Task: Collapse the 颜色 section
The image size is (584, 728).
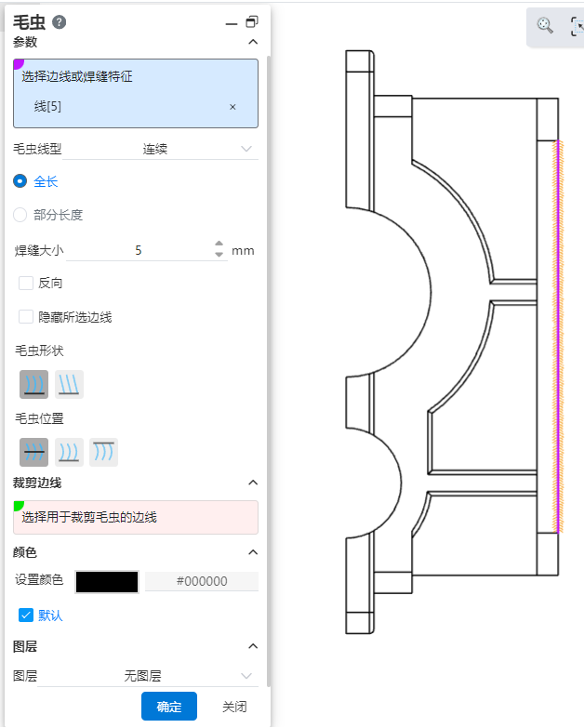Action: click(252, 552)
